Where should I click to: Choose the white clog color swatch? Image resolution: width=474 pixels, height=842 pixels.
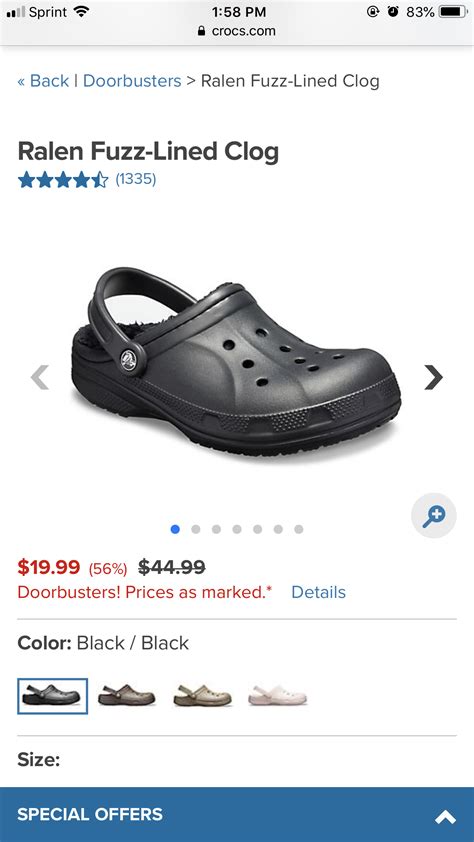(x=278, y=695)
